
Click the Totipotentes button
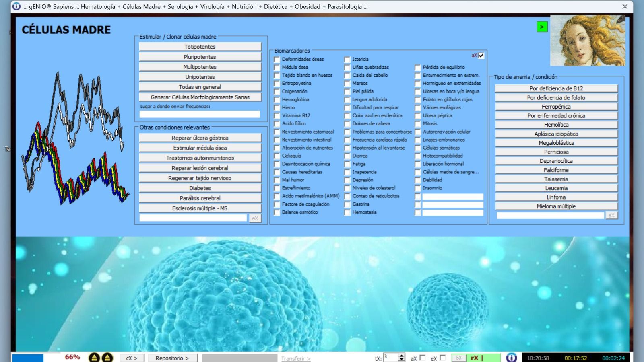[x=200, y=47]
